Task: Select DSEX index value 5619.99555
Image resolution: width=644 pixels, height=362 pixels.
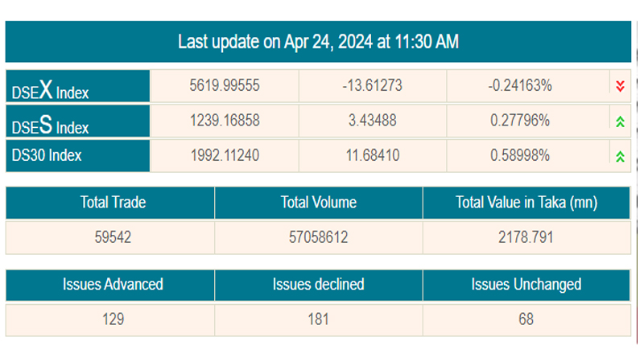Action: [x=225, y=86]
